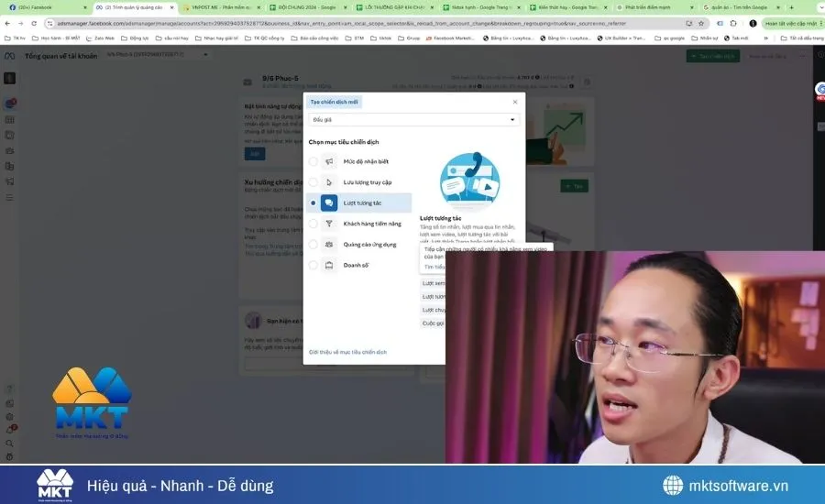Click the browser profile avatar icon
This screenshot has height=504, width=825.
(753, 23)
